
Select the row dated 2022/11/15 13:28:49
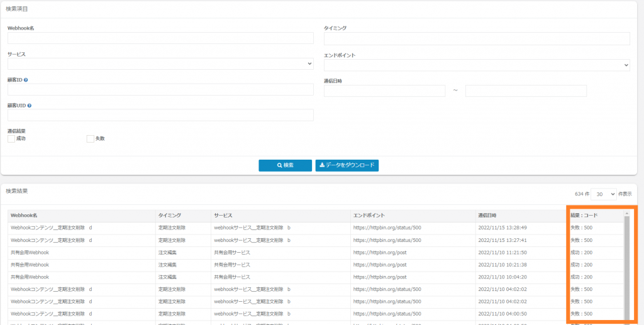click(x=314, y=228)
